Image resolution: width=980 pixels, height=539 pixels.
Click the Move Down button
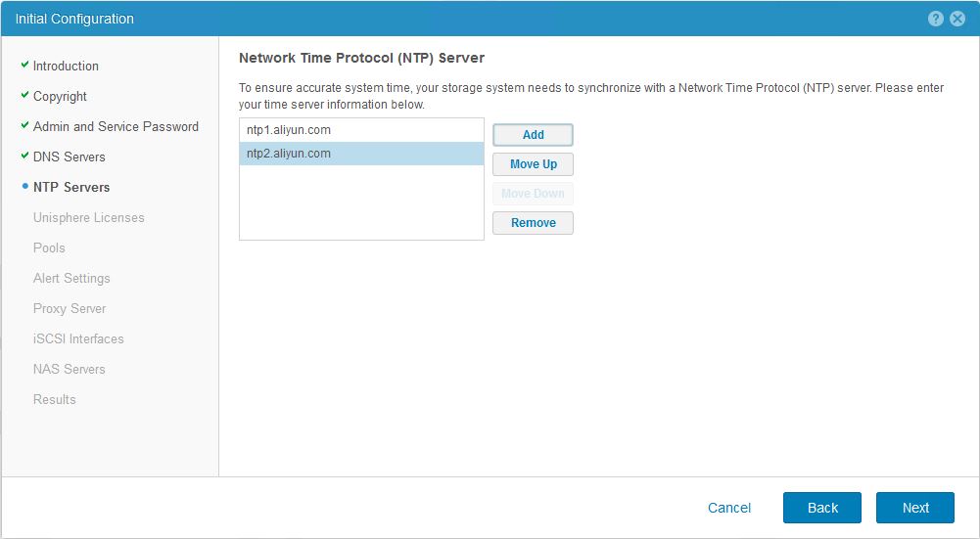click(533, 194)
